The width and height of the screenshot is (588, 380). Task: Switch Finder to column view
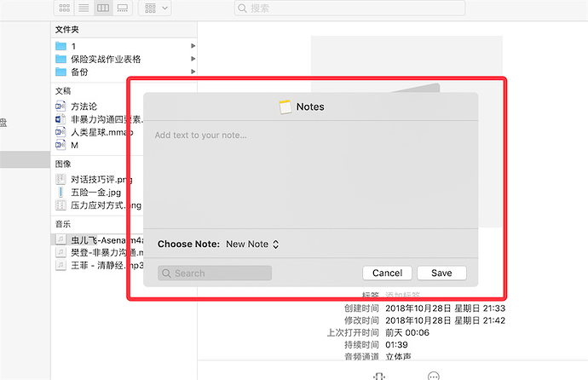pyautogui.click(x=103, y=8)
